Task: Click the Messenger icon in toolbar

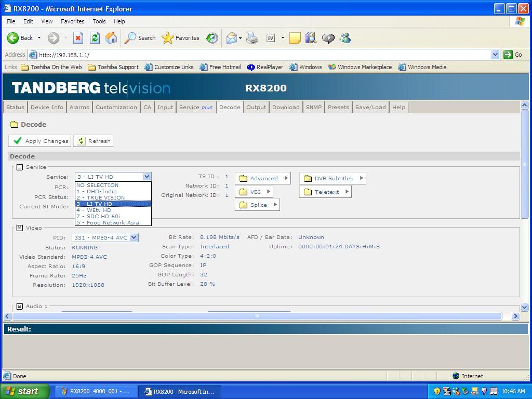Action: (x=345, y=38)
